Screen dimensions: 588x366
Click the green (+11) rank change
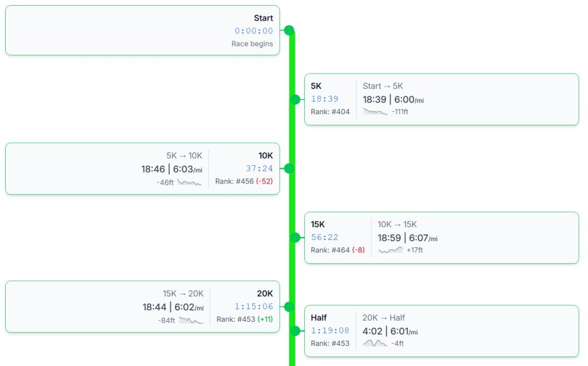[x=265, y=320]
